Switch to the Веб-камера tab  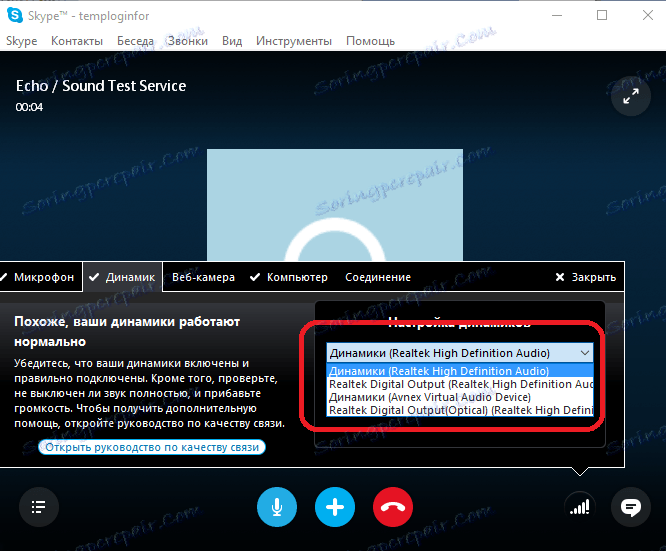click(203, 277)
